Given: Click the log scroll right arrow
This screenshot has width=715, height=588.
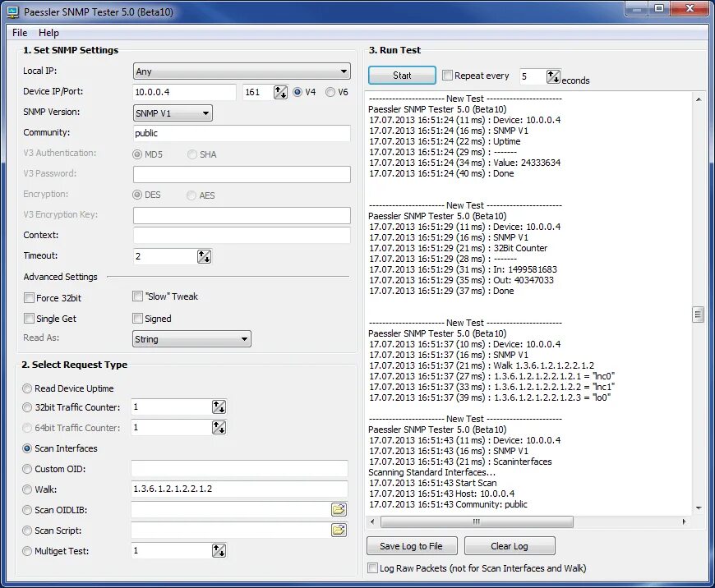Looking at the screenshot, I should click(x=684, y=522).
